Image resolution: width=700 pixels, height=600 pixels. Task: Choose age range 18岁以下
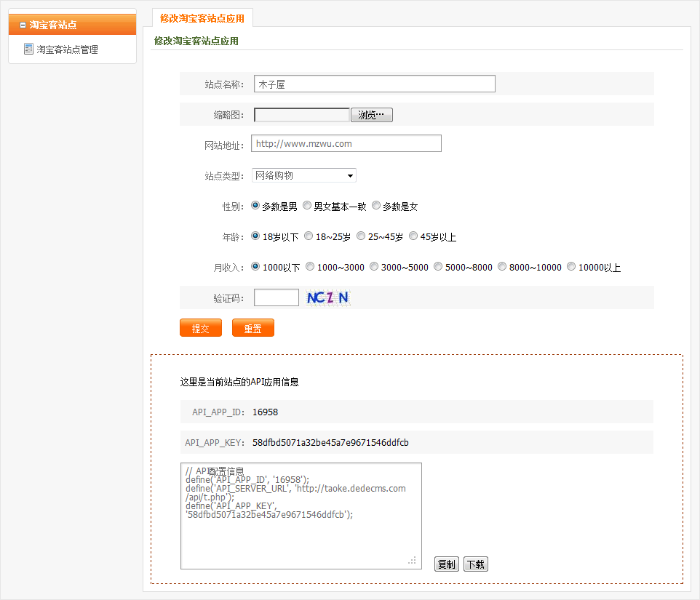point(255,236)
